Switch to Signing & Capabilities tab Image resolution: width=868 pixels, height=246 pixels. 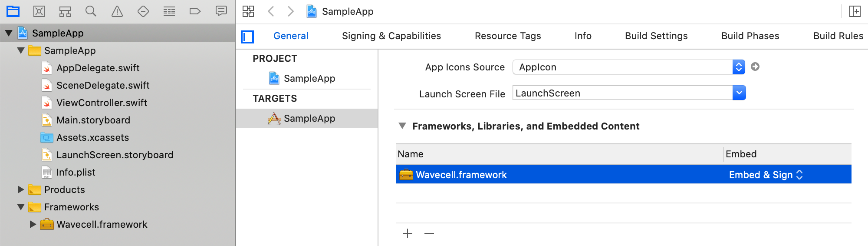coord(391,36)
